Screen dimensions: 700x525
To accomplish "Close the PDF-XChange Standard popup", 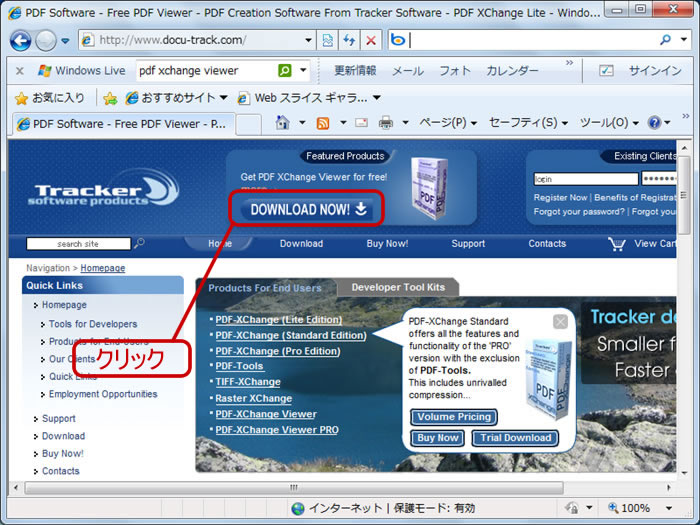I will point(560,321).
